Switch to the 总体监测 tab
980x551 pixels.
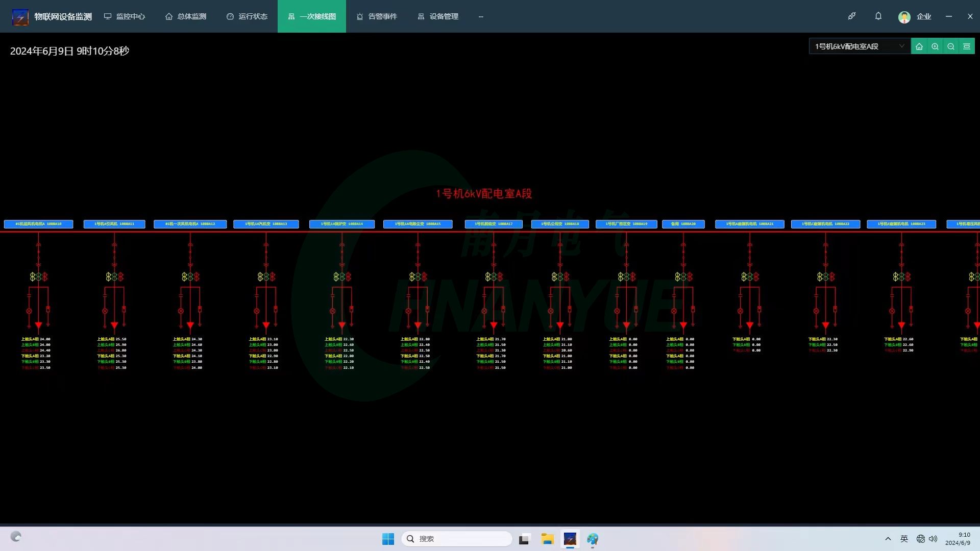186,16
